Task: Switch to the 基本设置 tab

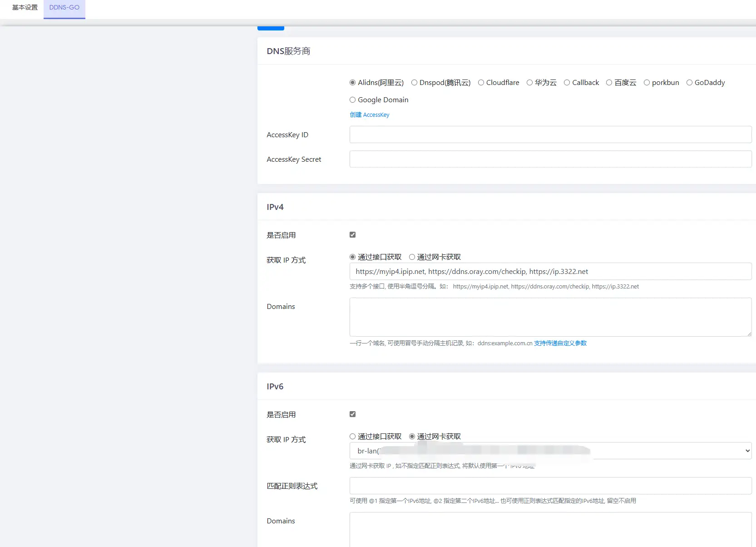Action: pyautogui.click(x=24, y=7)
